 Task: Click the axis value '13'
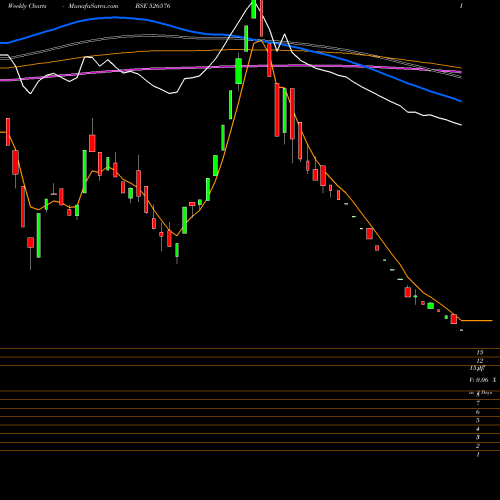coord(480,352)
